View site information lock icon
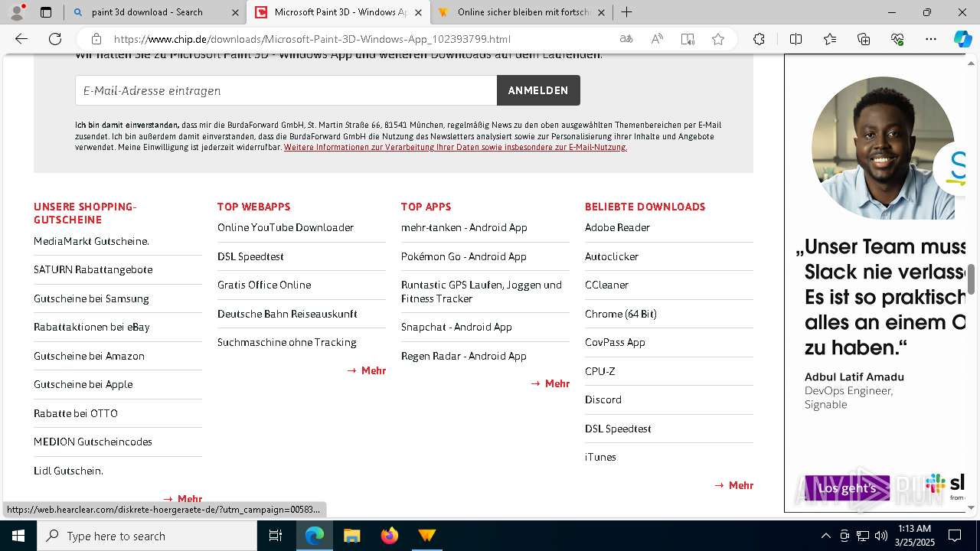The width and height of the screenshot is (980, 551). pos(96,39)
